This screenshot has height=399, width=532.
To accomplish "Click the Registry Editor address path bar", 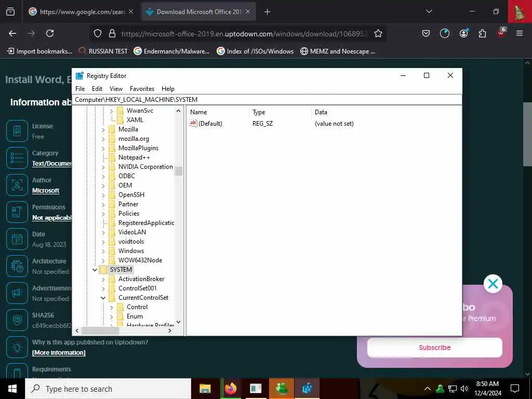I will pyautogui.click(x=267, y=99).
